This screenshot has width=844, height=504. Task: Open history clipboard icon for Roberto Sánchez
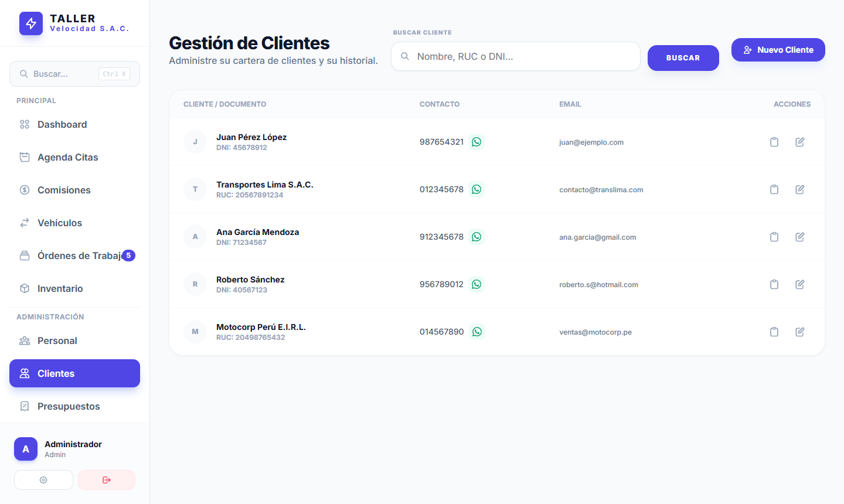click(774, 284)
